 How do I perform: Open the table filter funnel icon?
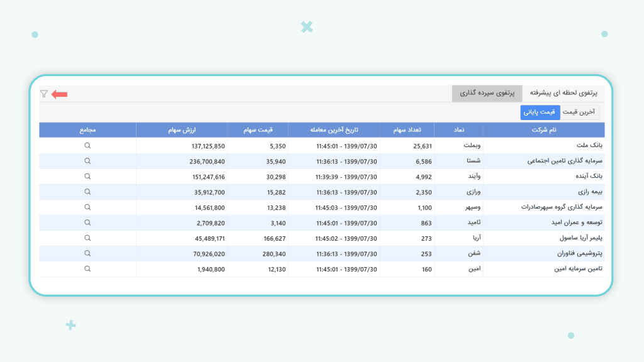44,94
